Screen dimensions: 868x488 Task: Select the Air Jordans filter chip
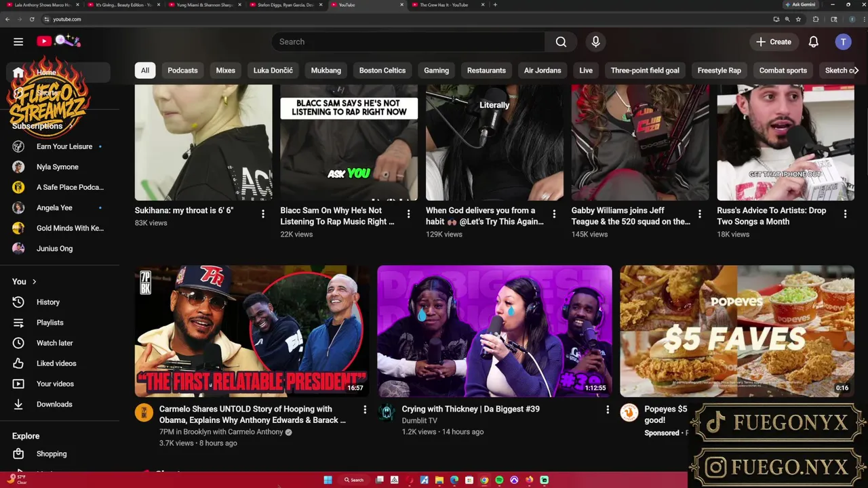point(542,70)
